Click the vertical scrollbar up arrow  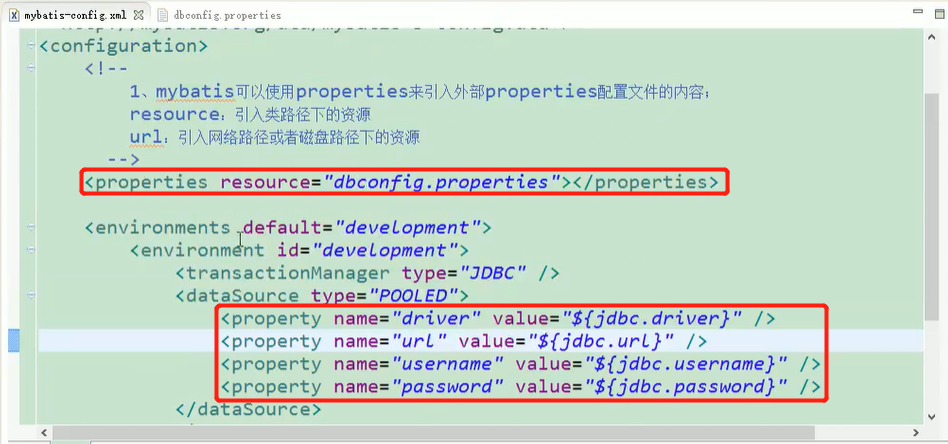point(932,38)
